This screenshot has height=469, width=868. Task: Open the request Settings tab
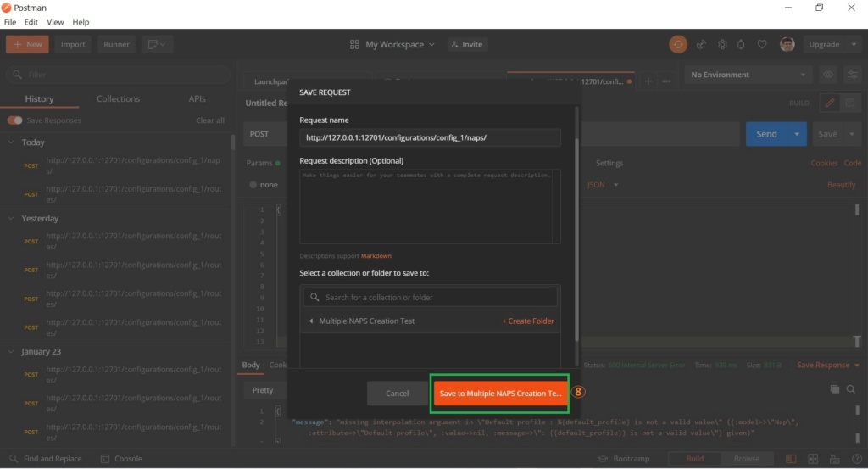(x=609, y=163)
